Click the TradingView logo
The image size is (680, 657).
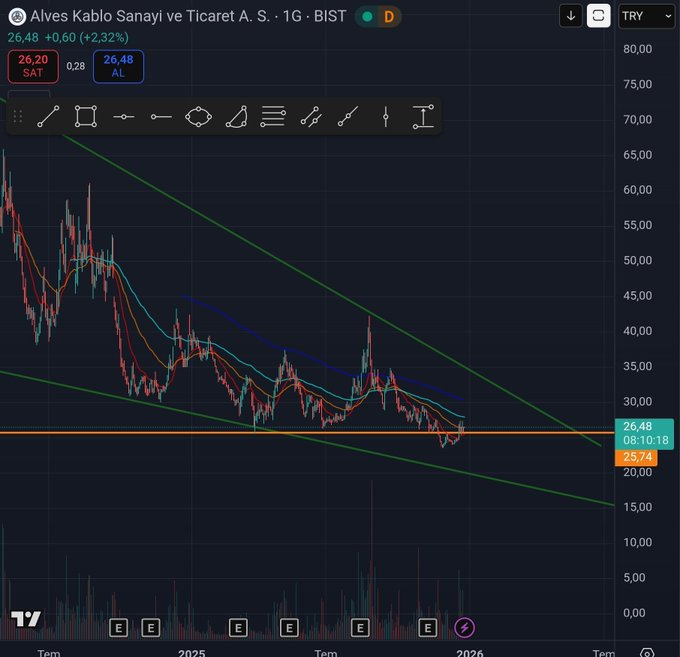pyautogui.click(x=26, y=618)
